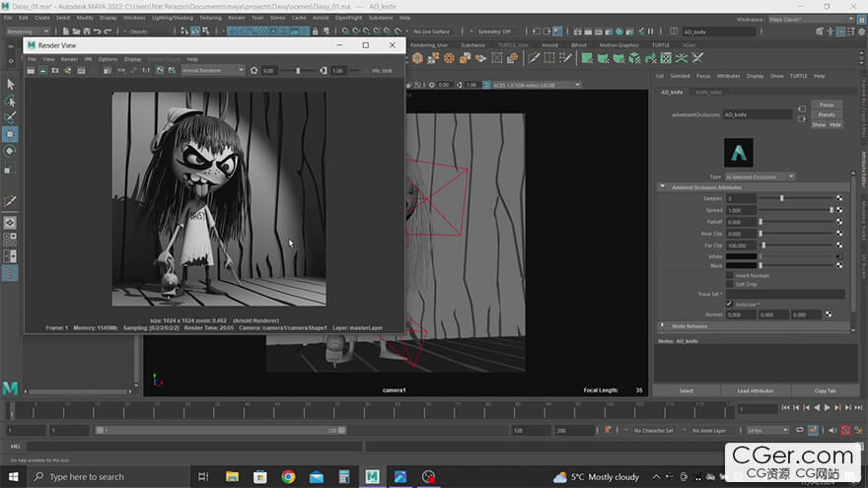Click the IPR pause icon in status line
Viewport: 868px width, 488px height.
click(651, 32)
